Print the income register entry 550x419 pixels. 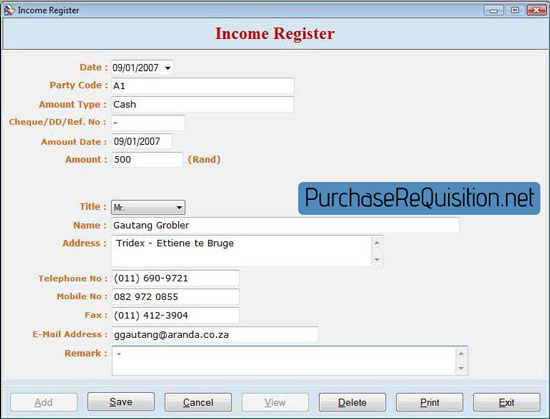tap(429, 402)
